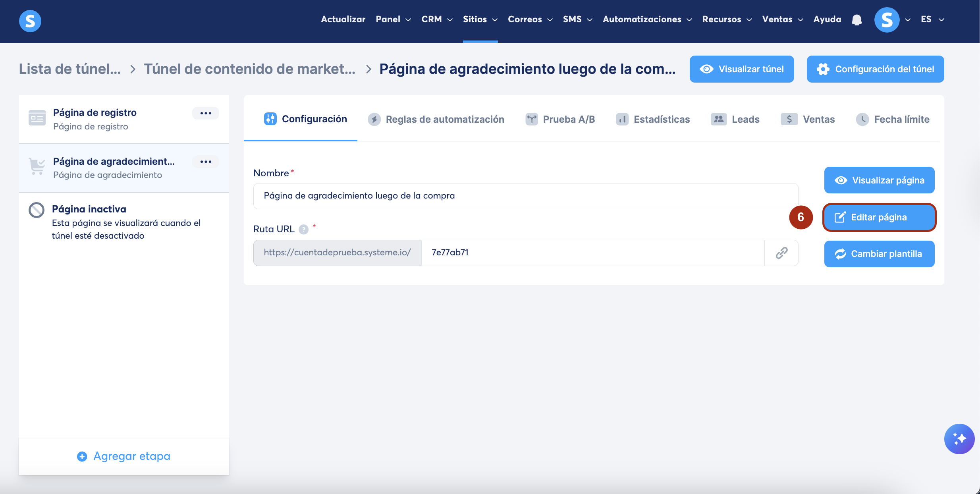The width and height of the screenshot is (980, 494).
Task: Click the Nombre input field
Action: coord(525,196)
